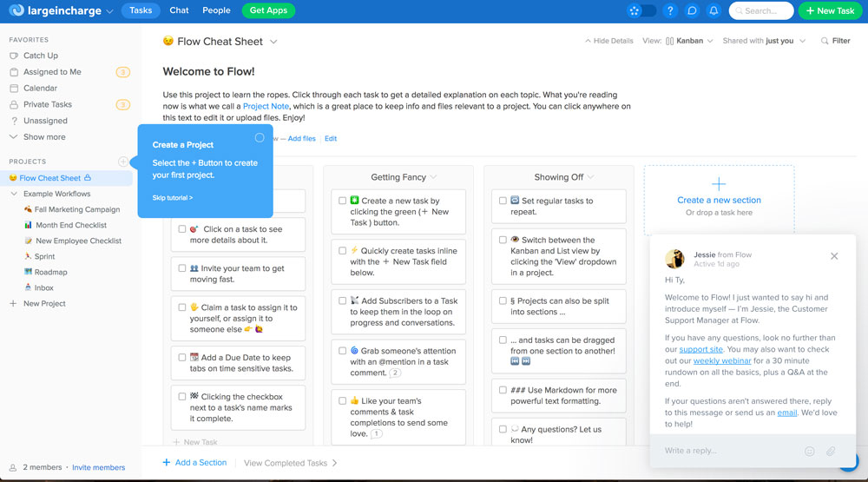Open notifications bell icon
The width and height of the screenshot is (868, 482).
pyautogui.click(x=714, y=10)
